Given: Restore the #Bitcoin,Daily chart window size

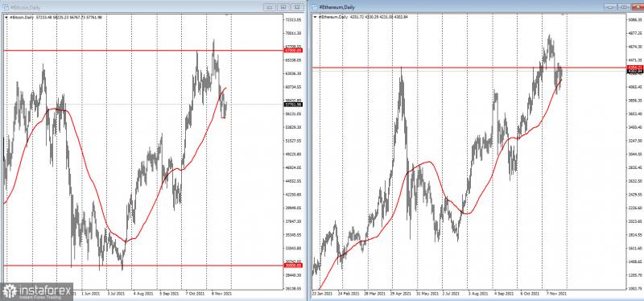Looking at the screenshot, I should tap(283, 7).
